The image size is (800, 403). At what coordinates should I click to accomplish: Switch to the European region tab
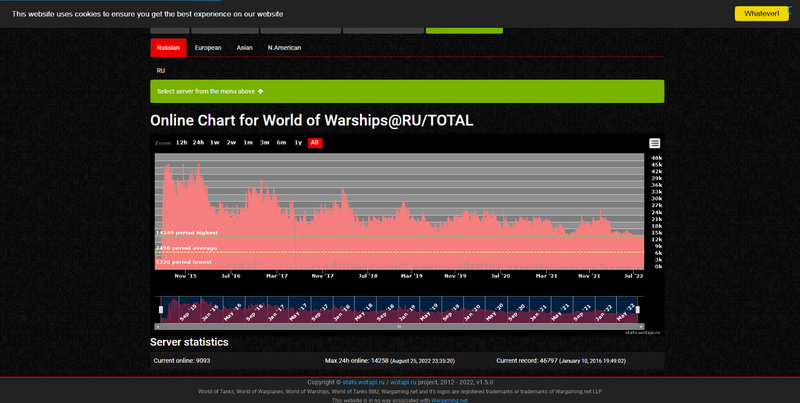click(208, 47)
